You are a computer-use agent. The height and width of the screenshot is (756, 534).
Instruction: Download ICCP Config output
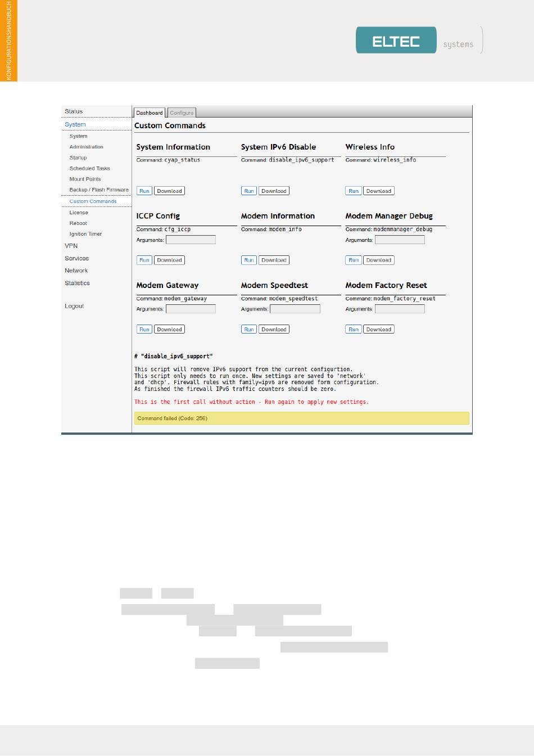coord(169,260)
